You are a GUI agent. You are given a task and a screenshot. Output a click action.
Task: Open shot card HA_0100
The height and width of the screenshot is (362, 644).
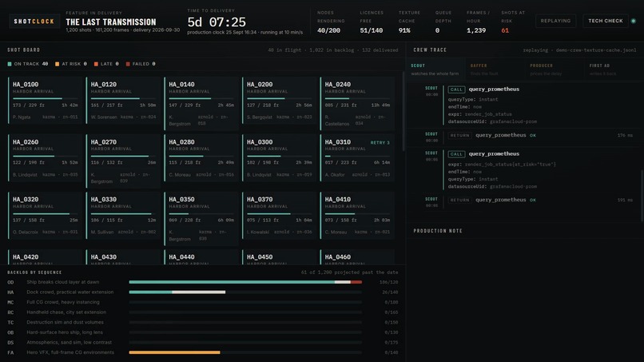click(46, 101)
